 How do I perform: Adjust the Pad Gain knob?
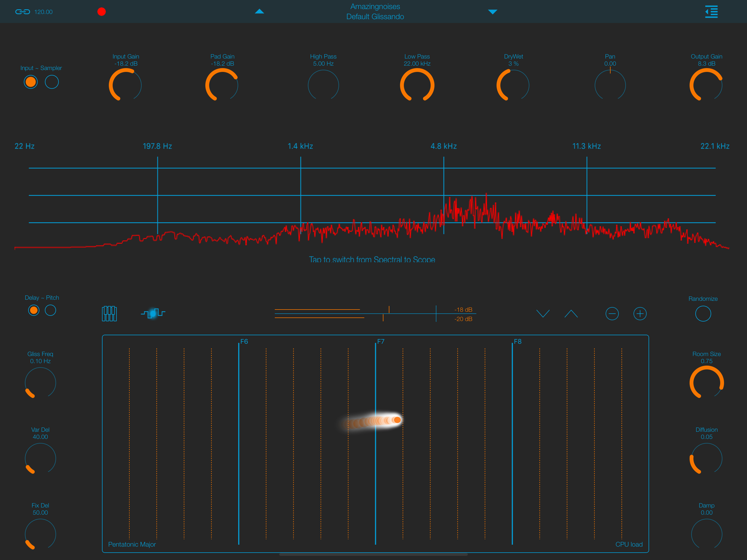point(222,85)
